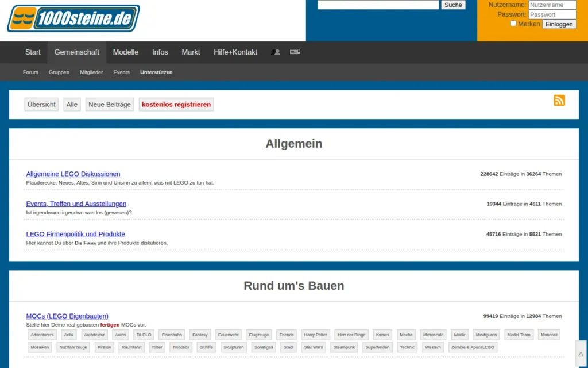The height and width of the screenshot is (368, 588).
Task: Open Events, Treffen und Ausstellungen forum
Action: [x=76, y=204]
